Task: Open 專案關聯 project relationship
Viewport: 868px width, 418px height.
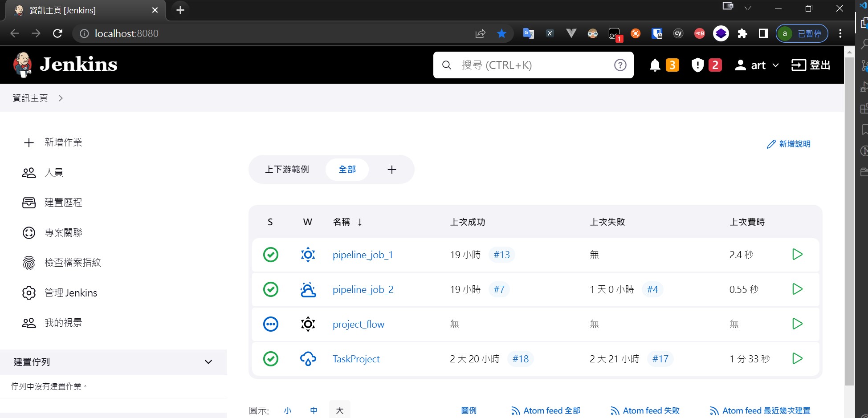Action: [x=53, y=233]
